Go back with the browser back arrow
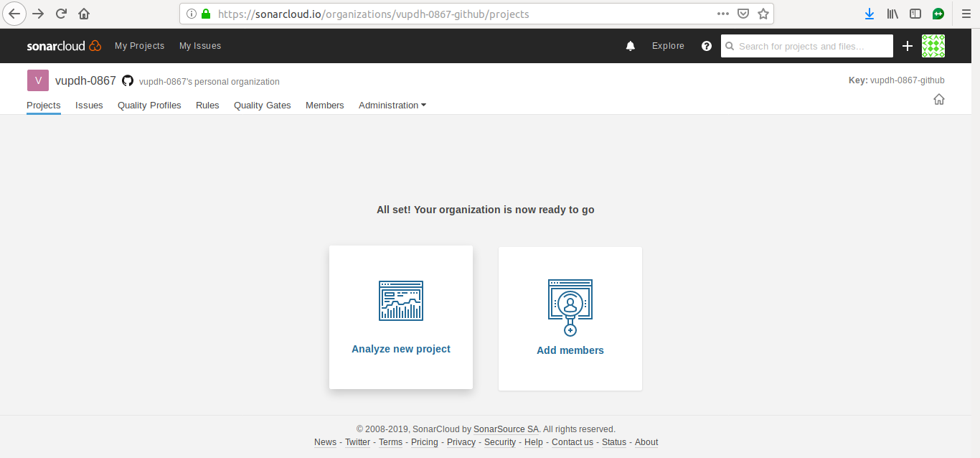 tap(14, 14)
